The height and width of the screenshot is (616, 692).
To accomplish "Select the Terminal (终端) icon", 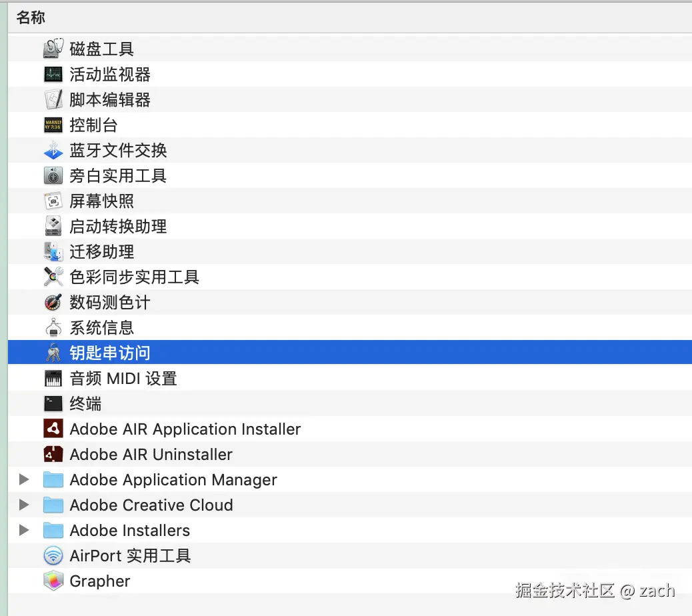I will pyautogui.click(x=53, y=404).
